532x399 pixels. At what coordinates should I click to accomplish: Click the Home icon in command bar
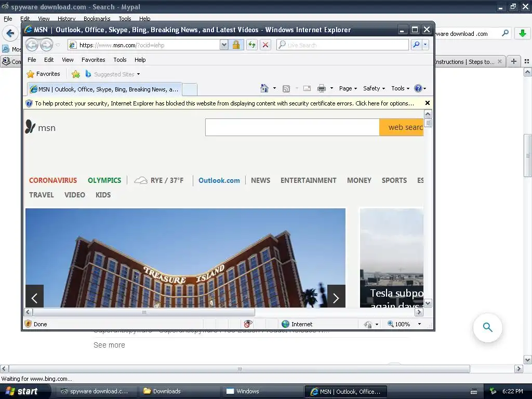click(264, 88)
